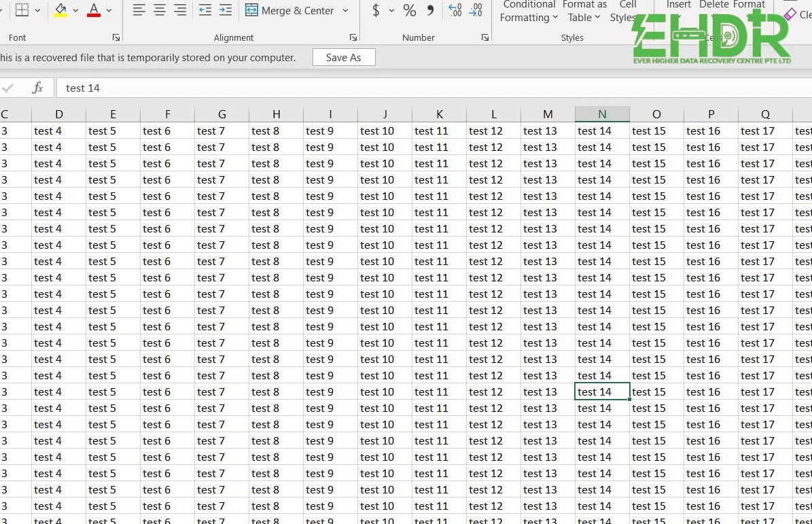Expand the Fill Color dropdown arrow
Viewport: 812px width, 524px height.
(x=75, y=11)
